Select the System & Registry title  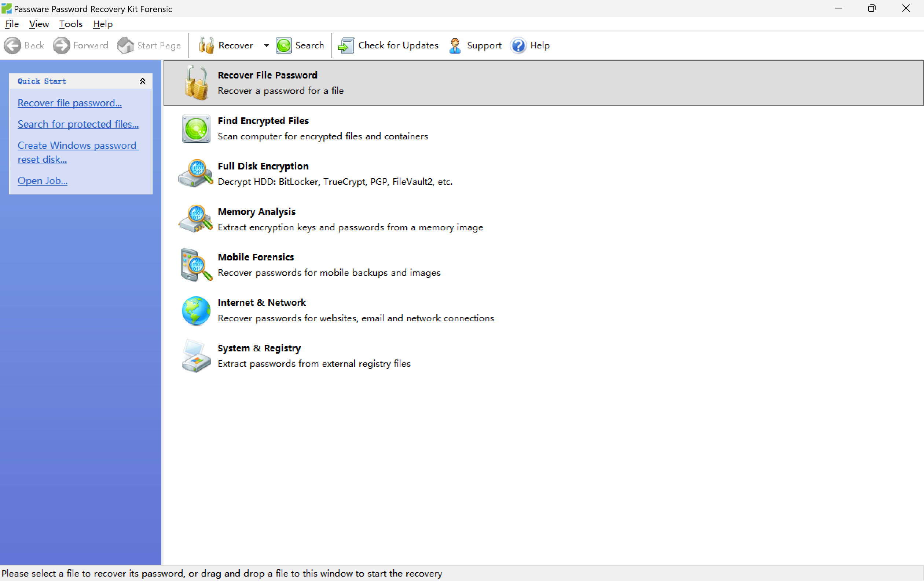pyautogui.click(x=259, y=348)
